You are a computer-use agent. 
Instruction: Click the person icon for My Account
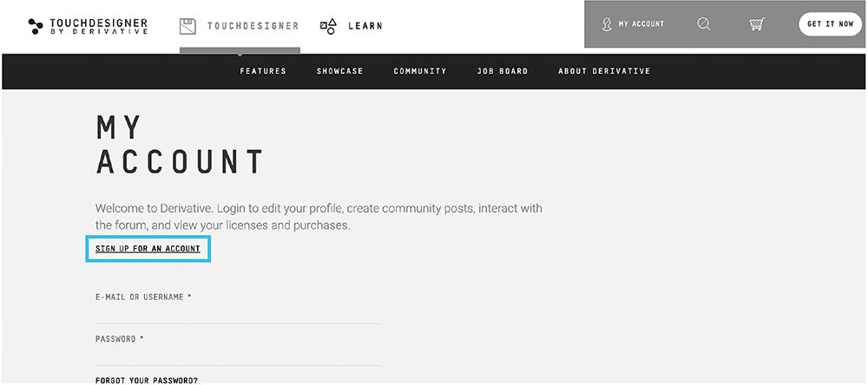coord(607,24)
